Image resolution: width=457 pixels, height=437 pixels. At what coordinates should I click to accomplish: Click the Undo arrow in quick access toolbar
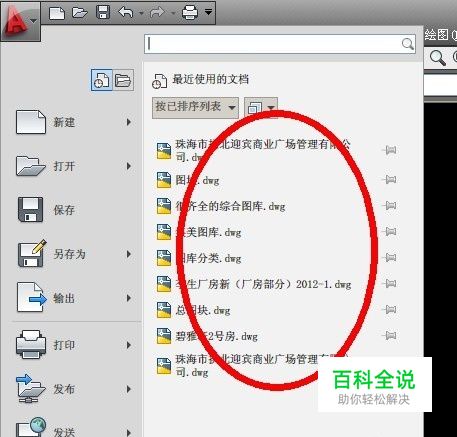tap(126, 13)
